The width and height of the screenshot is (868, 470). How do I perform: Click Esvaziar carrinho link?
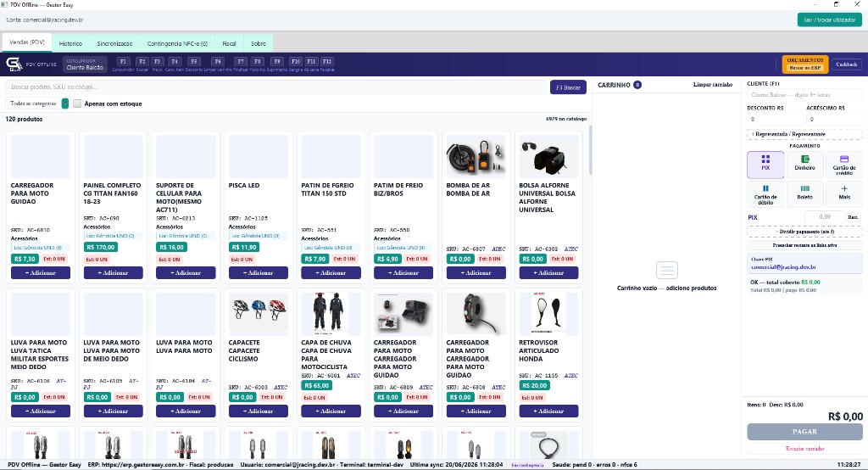(804, 449)
